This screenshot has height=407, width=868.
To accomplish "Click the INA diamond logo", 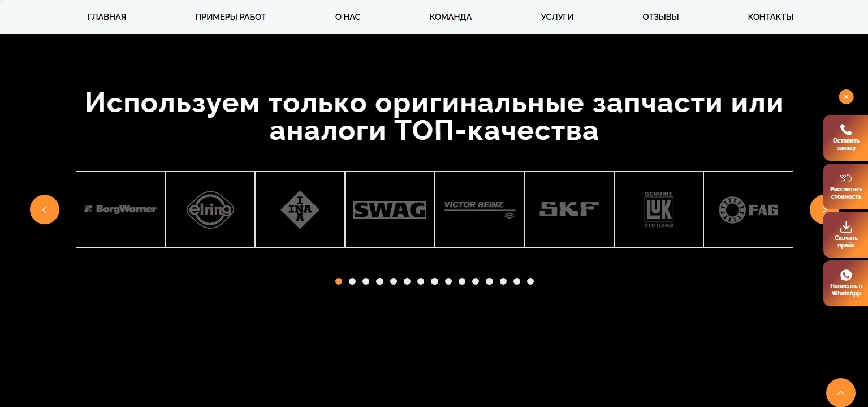I will click(300, 209).
